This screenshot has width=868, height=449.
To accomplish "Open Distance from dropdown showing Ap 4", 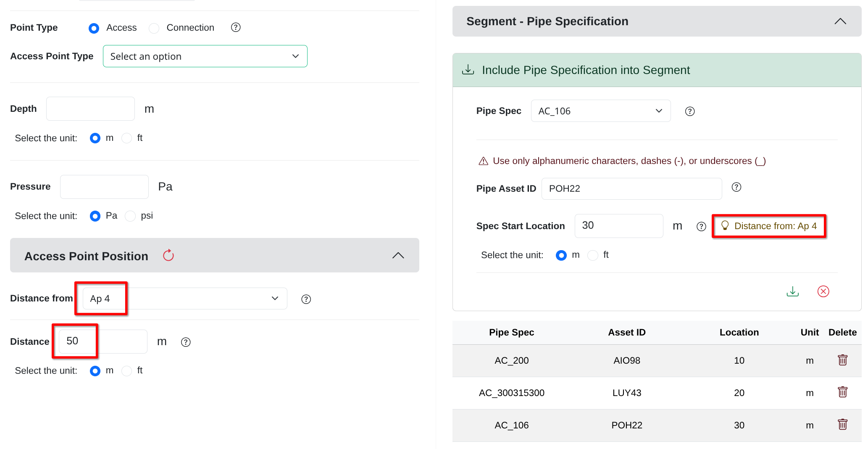I will [x=185, y=298].
